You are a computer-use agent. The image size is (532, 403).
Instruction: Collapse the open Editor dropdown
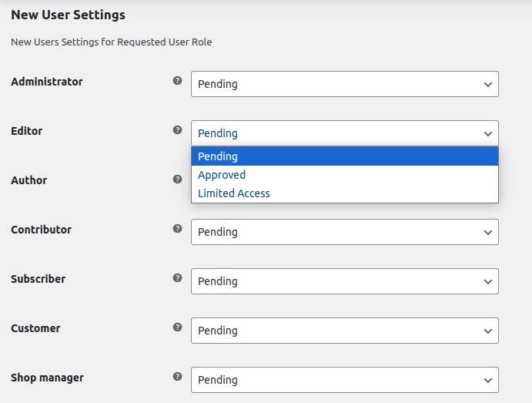(344, 133)
